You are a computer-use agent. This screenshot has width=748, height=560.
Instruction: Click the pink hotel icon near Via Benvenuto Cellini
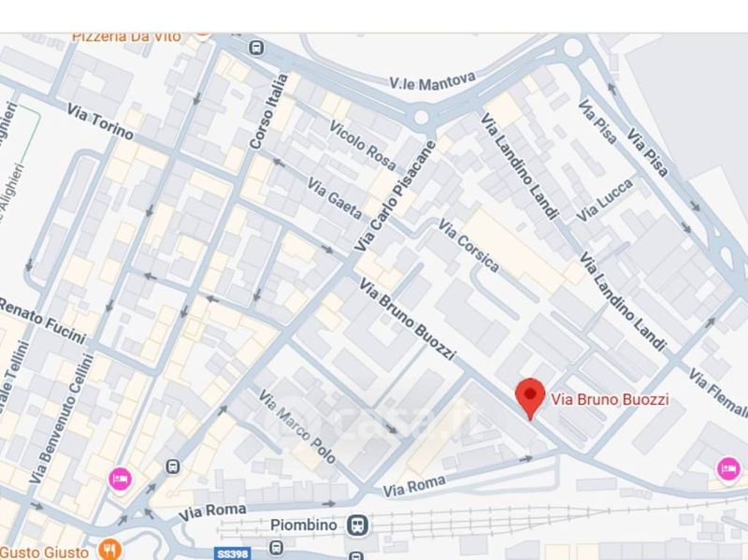click(x=120, y=479)
